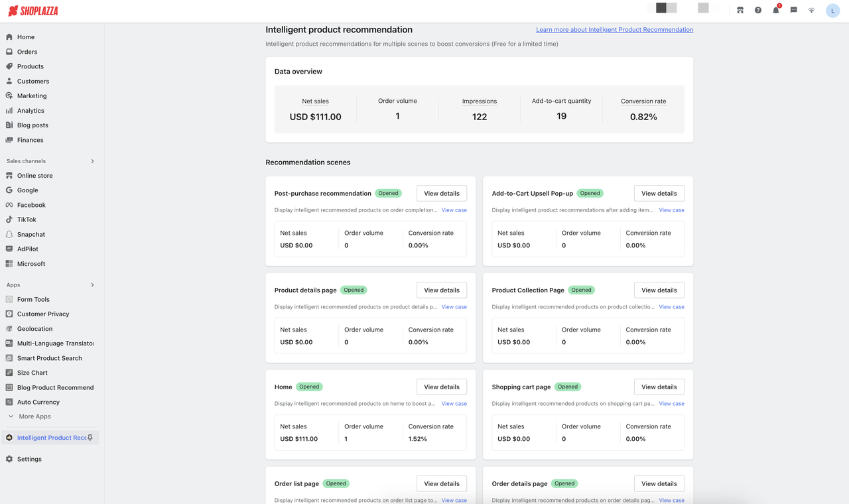Image resolution: width=849 pixels, height=504 pixels.
Task: Go to Orders in sidebar
Action: point(27,52)
